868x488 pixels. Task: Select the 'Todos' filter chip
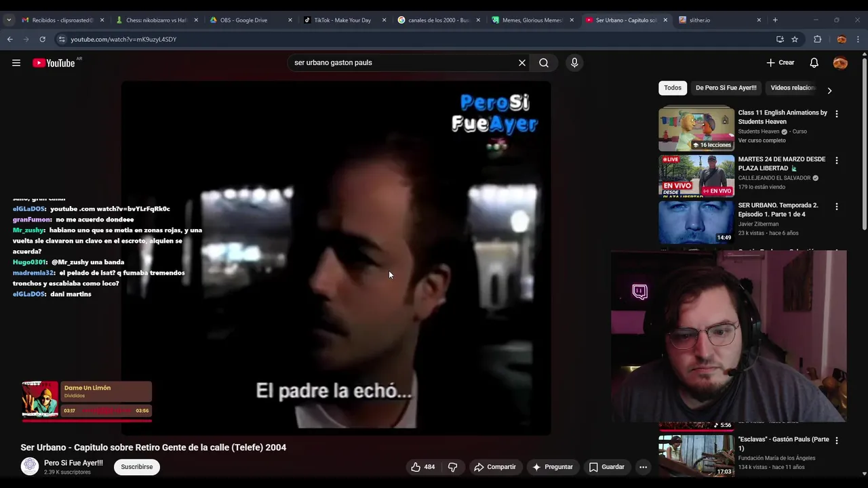click(673, 87)
